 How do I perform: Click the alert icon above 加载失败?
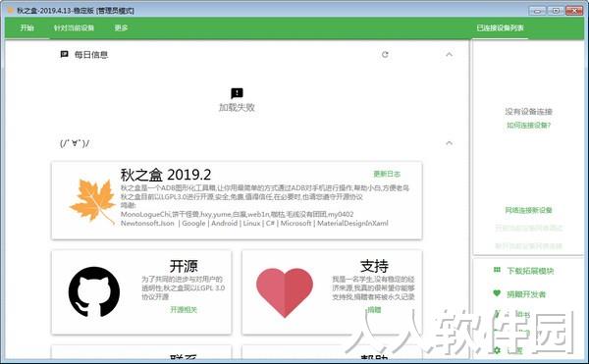click(237, 93)
